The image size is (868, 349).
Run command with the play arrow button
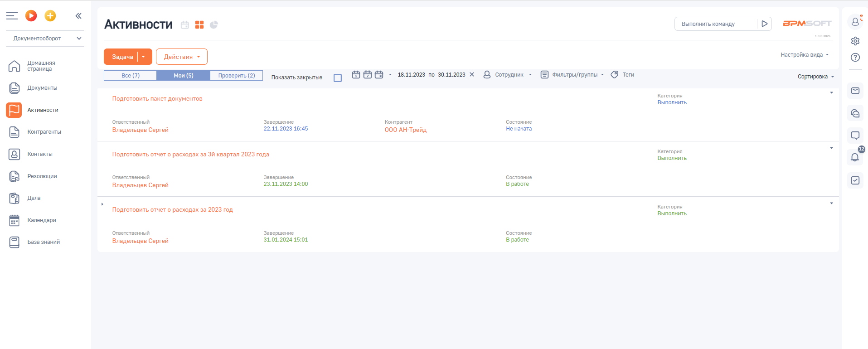[765, 24]
